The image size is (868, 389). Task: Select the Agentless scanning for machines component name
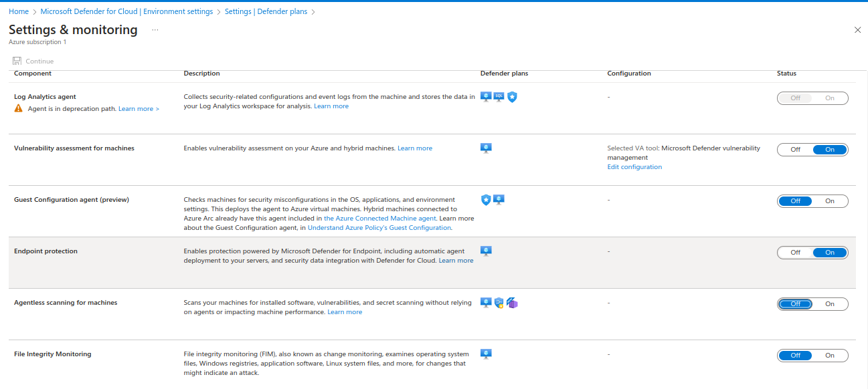coord(66,303)
